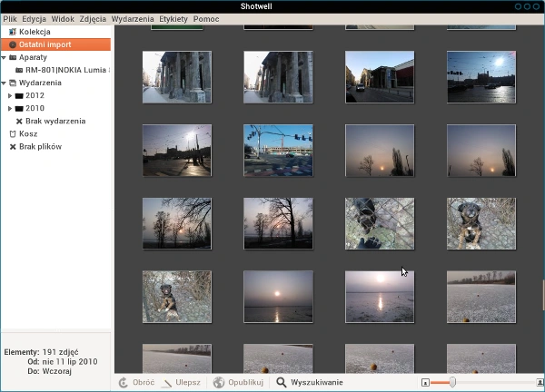Select the RM-801 NOKIA Lumia camera entry

tap(63, 70)
